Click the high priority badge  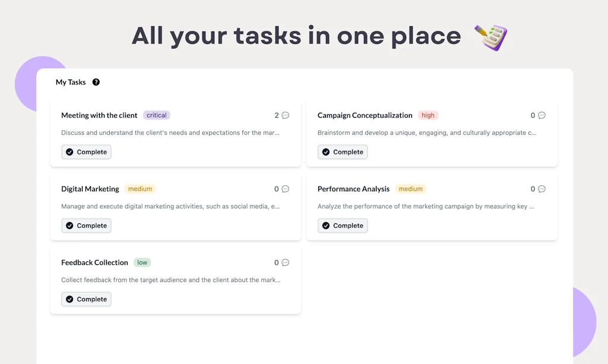428,115
